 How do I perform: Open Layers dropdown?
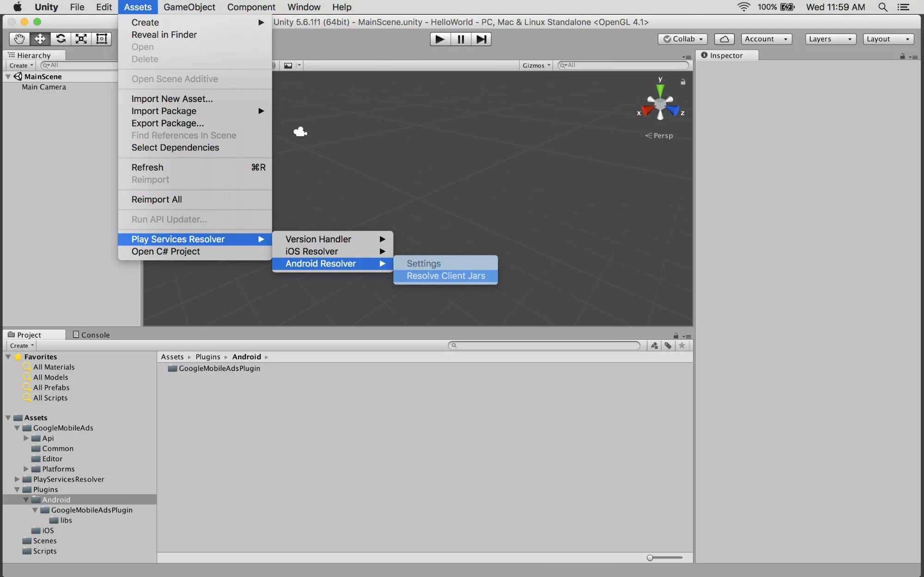pyautogui.click(x=830, y=39)
